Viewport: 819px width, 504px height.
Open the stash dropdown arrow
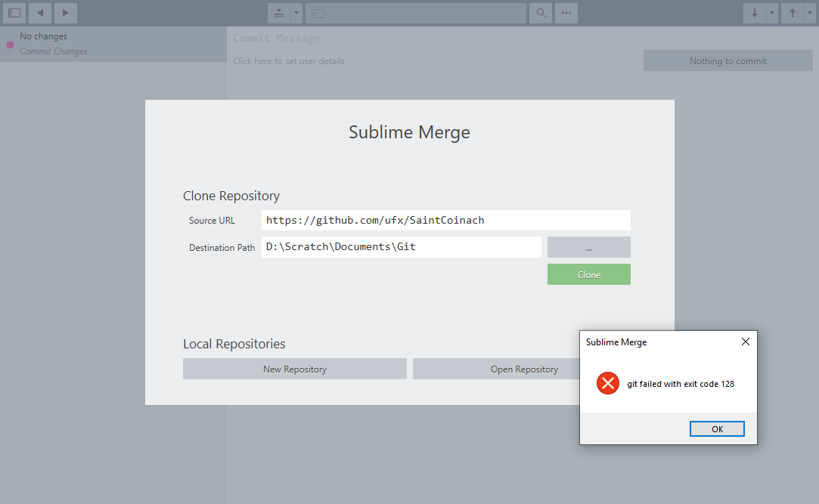tap(296, 13)
